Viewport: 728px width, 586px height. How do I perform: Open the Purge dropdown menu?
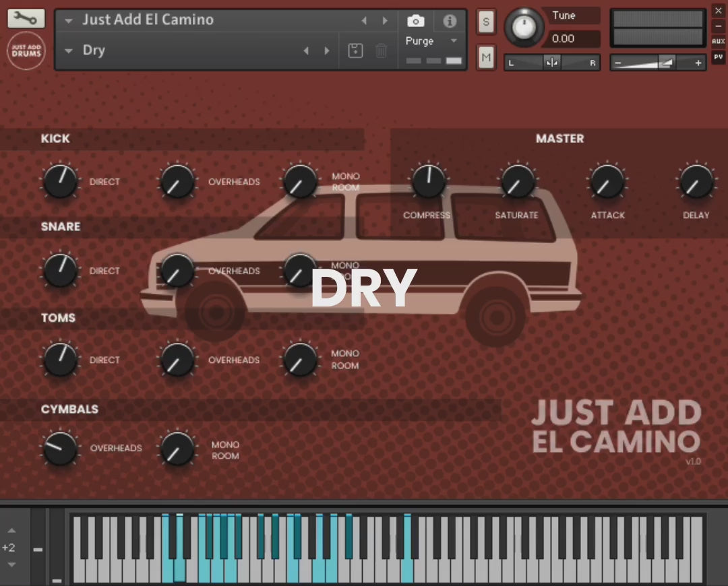coord(454,41)
